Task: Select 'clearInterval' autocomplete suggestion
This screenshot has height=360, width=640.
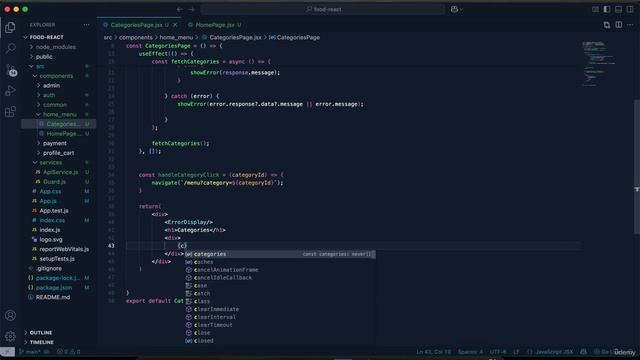Action: coord(280,317)
